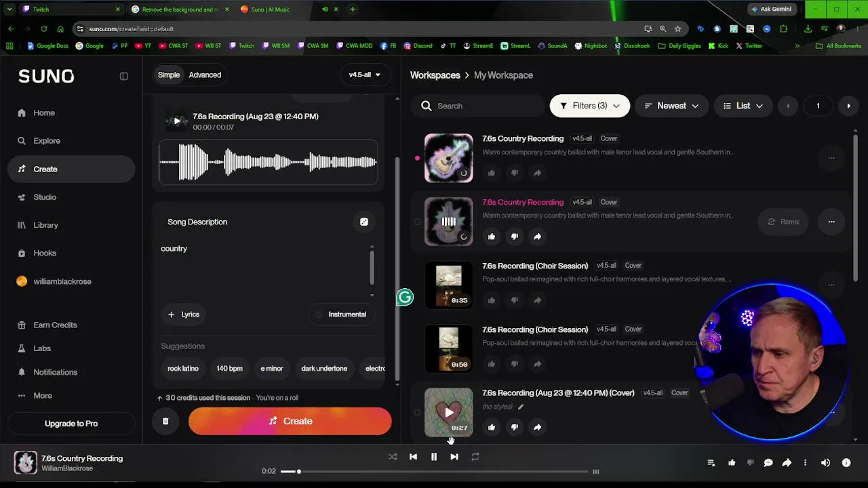Open the Filters (3) dropdown

pyautogui.click(x=590, y=106)
